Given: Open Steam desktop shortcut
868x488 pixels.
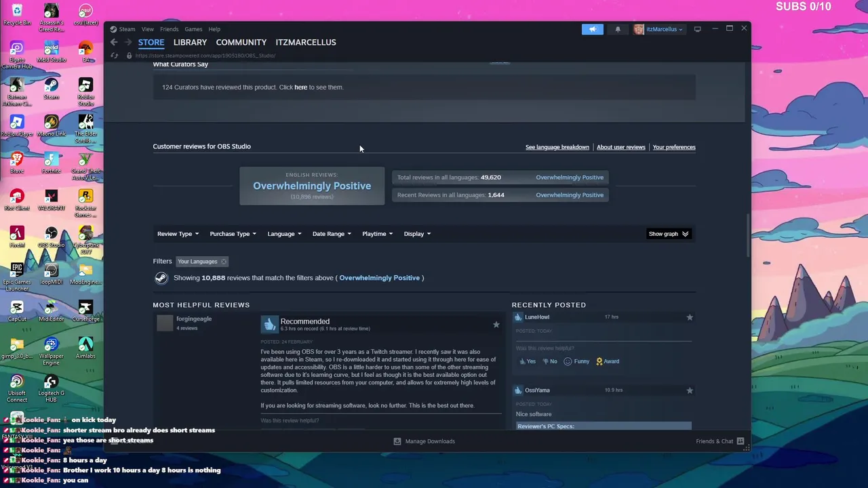Looking at the screenshot, I should (51, 88).
